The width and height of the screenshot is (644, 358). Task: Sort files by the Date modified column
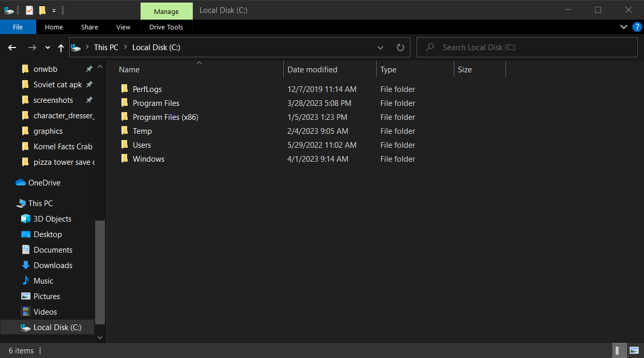point(312,70)
